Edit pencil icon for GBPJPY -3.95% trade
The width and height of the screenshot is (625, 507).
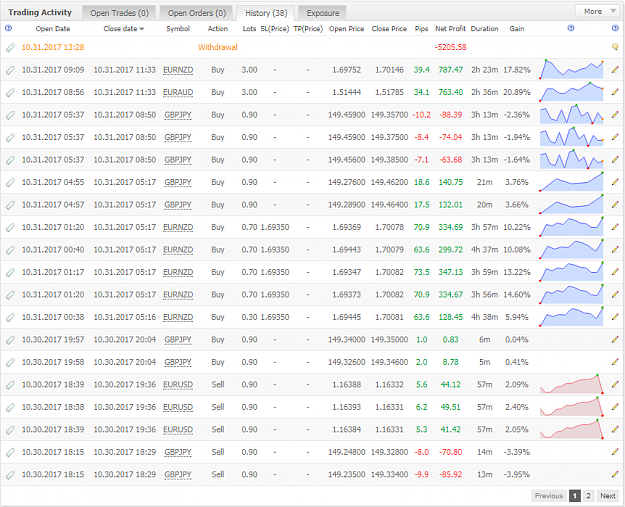click(x=615, y=474)
